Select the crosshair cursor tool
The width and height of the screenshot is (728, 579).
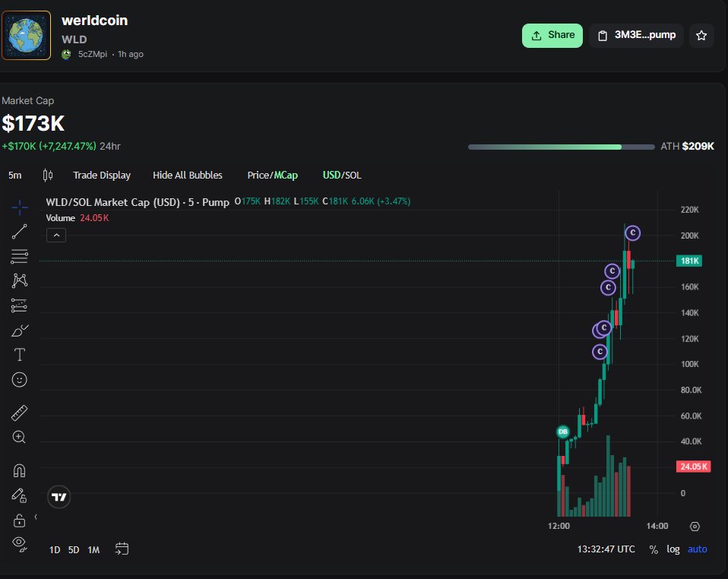(20, 207)
